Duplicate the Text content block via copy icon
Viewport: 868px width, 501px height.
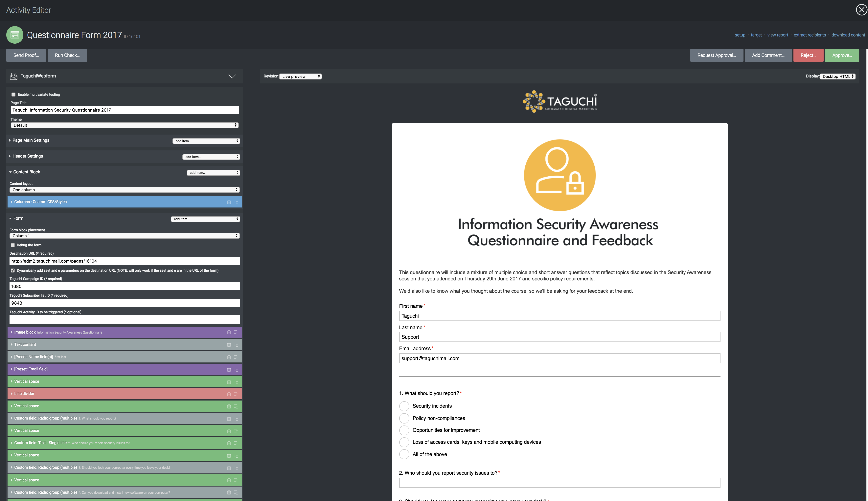236,345
